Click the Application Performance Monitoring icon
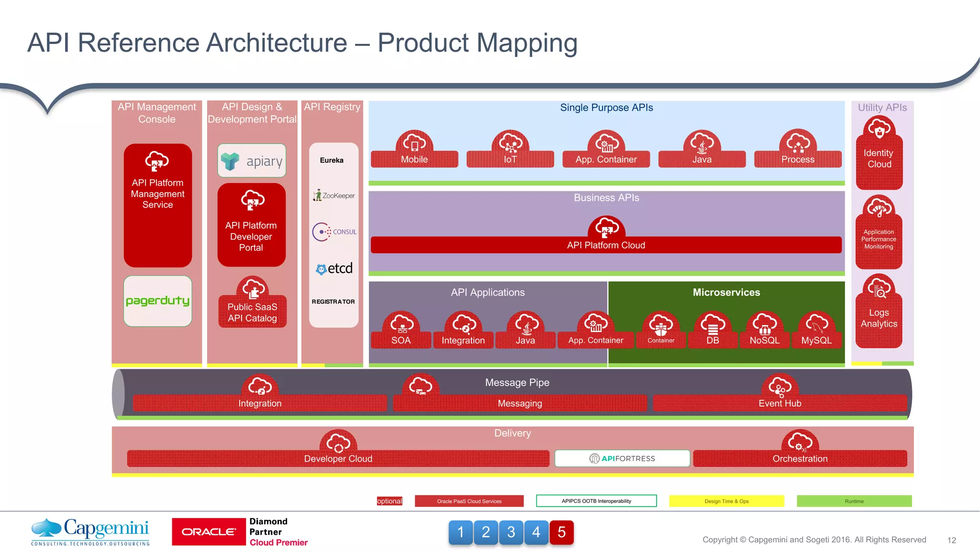This screenshot has height=551, width=980. point(879,209)
